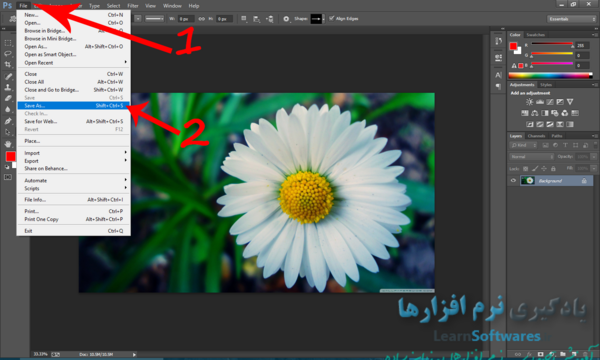Viewport: 600px width, 360px height.
Task: Select the Lasso tool
Action: pyautogui.click(x=8, y=54)
